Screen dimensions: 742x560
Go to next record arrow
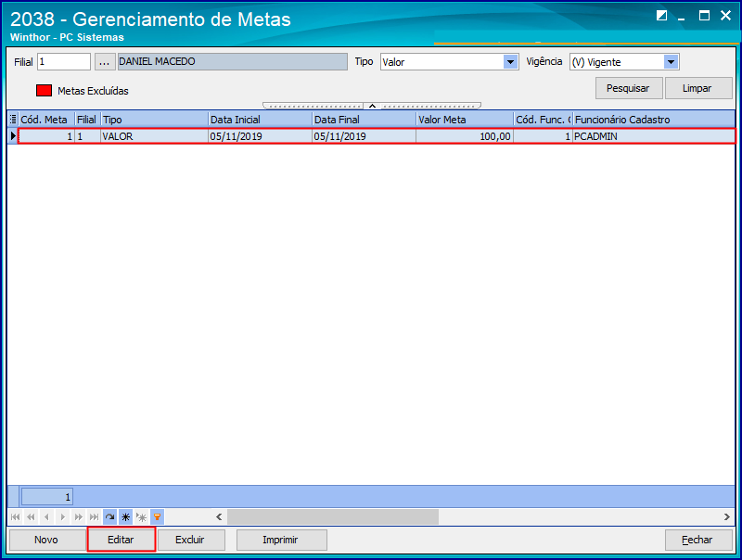point(62,517)
